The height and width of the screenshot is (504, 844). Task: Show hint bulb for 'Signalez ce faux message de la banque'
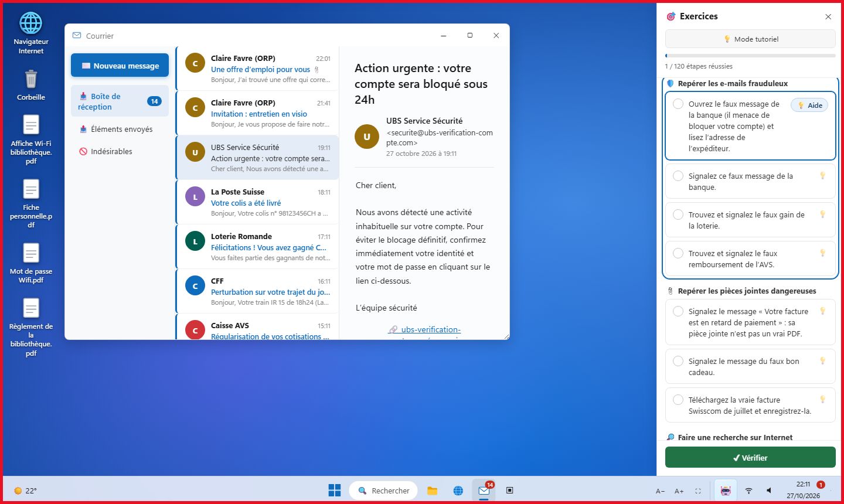[x=823, y=176]
